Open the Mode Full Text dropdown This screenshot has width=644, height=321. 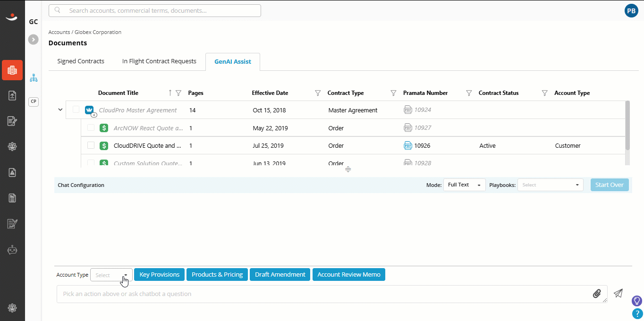(465, 185)
